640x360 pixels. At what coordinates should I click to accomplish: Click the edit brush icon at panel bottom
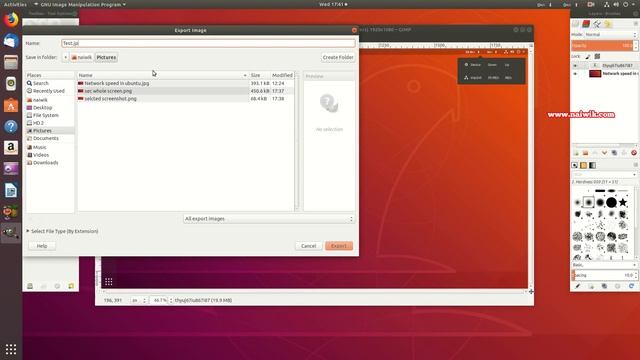tap(578, 286)
